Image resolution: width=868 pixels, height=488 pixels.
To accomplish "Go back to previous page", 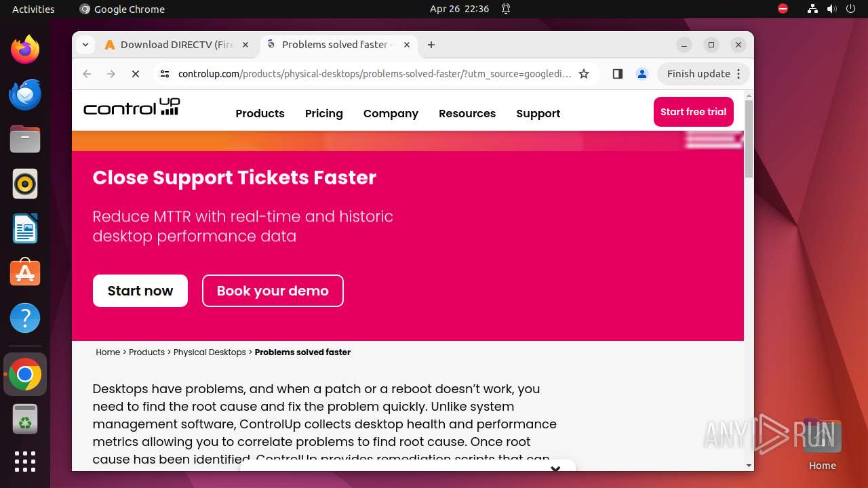I will (x=87, y=74).
